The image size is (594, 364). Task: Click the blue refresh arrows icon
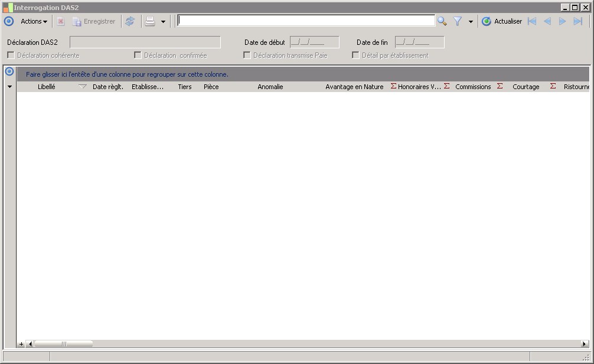(x=130, y=21)
